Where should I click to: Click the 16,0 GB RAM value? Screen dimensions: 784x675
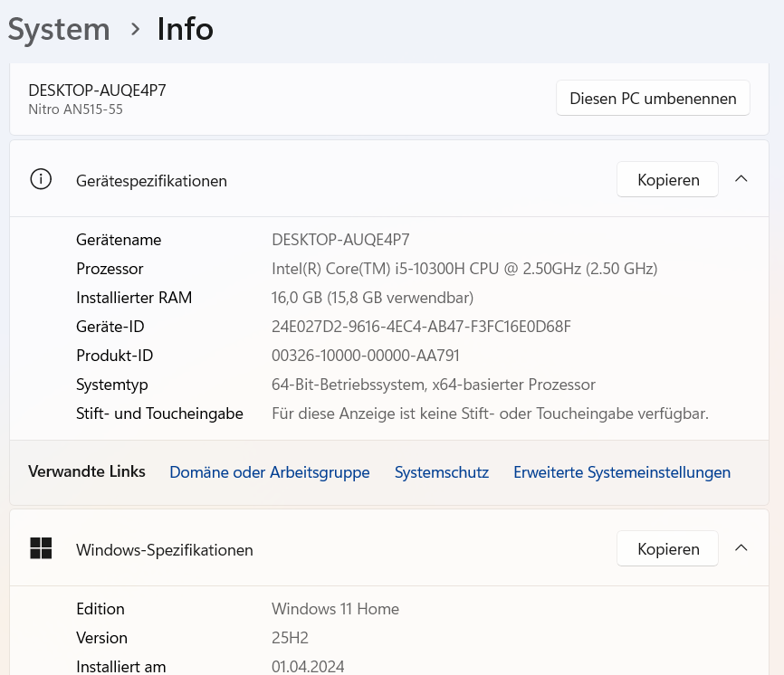tap(372, 298)
